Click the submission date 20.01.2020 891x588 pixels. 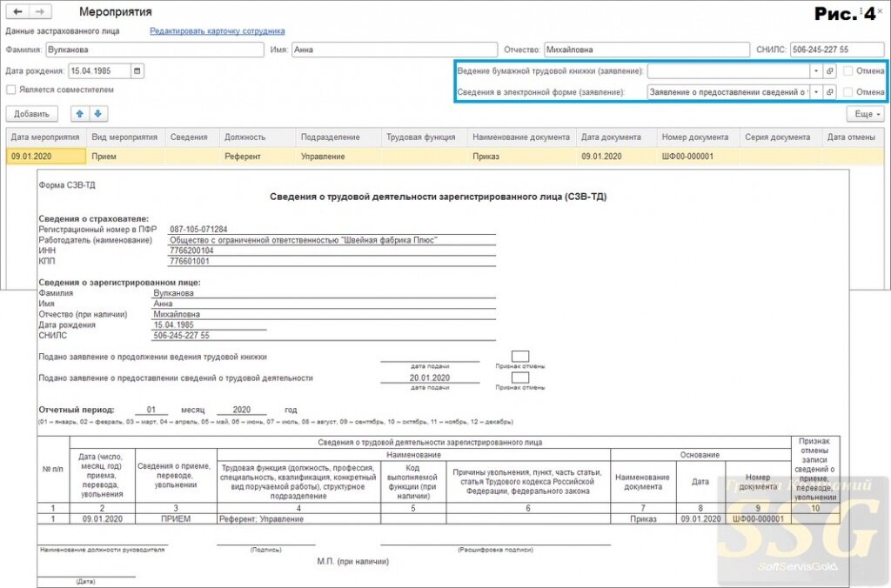430,378
